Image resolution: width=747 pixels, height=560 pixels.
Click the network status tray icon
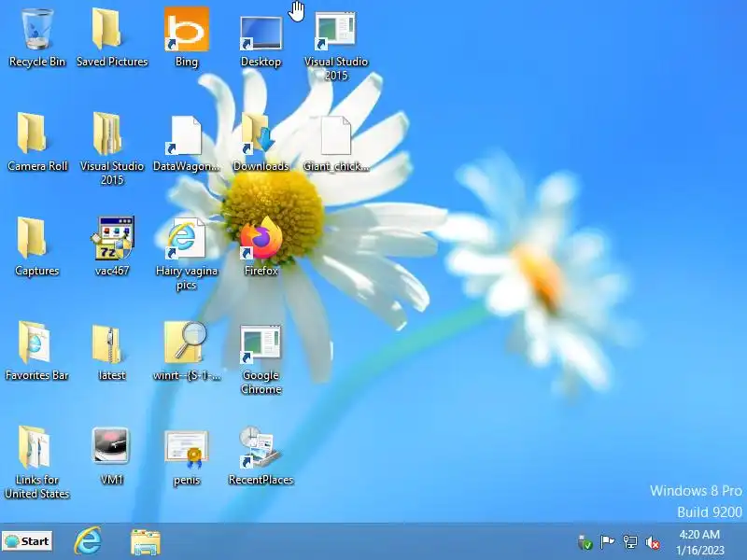[x=630, y=542]
